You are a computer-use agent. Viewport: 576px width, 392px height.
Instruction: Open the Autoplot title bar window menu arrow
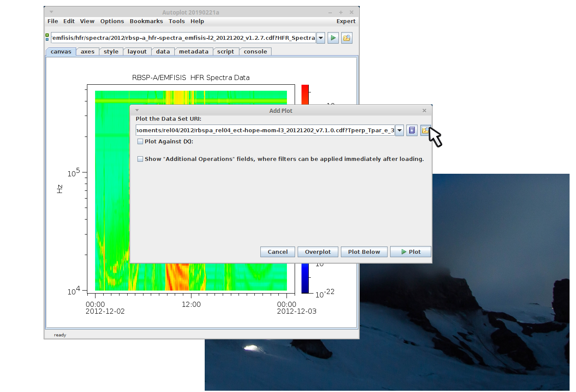click(x=51, y=12)
